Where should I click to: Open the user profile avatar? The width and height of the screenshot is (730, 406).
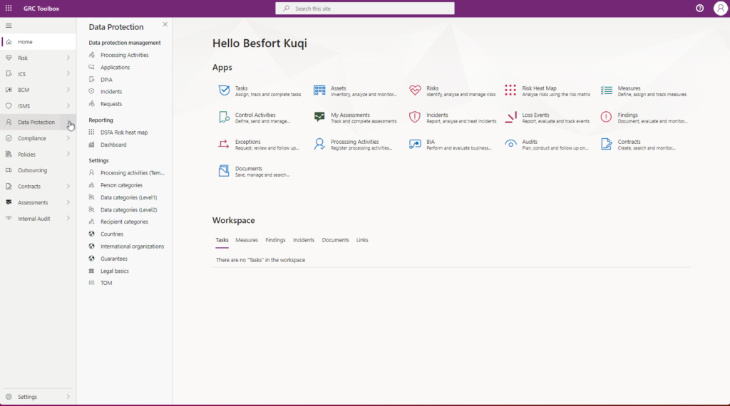pyautogui.click(x=720, y=8)
